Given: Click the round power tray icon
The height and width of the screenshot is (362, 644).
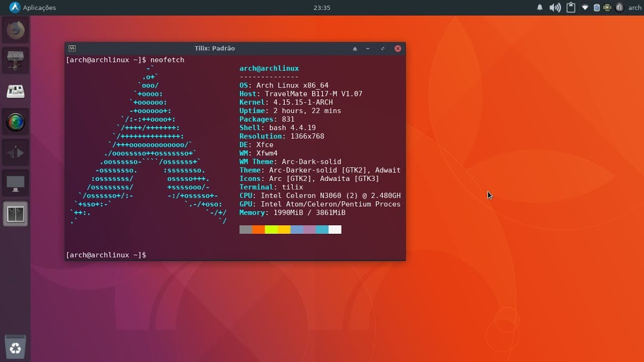Looking at the screenshot, I should coord(619,8).
